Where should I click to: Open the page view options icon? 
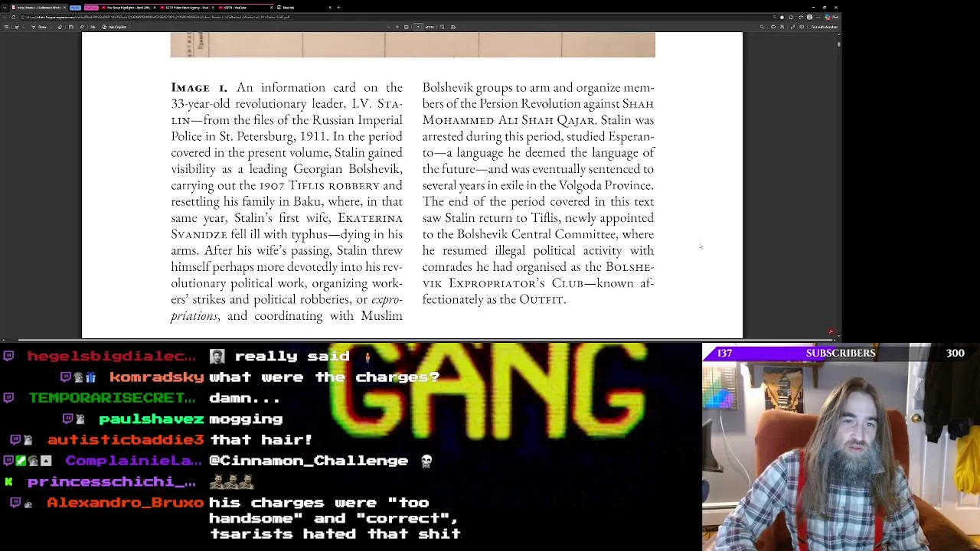453,27
